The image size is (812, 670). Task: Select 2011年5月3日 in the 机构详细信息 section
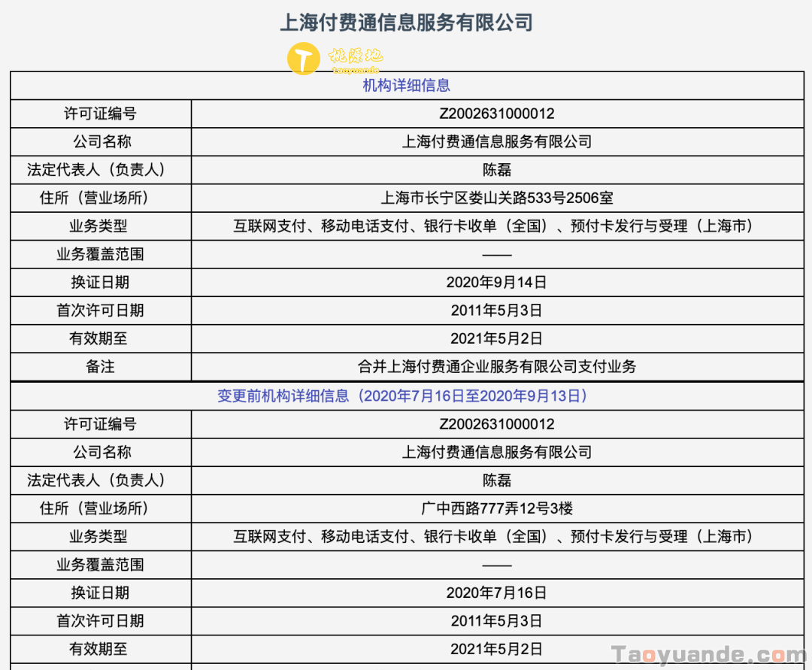[x=497, y=311]
